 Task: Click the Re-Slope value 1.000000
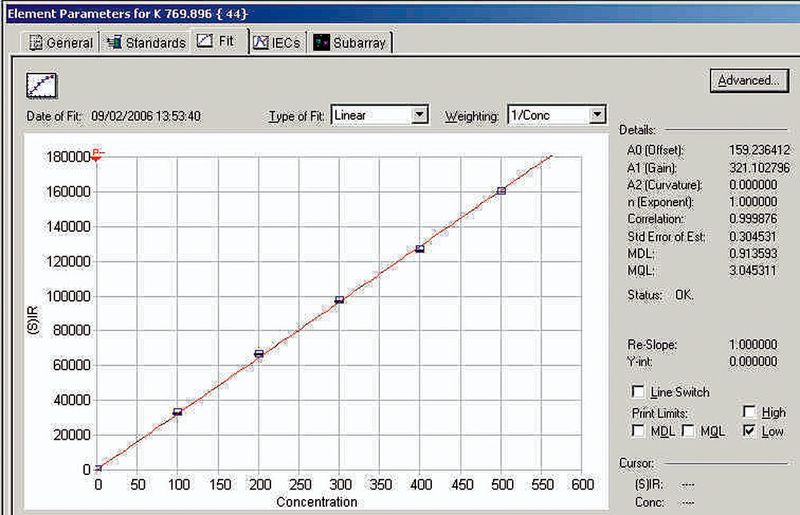[x=753, y=345]
